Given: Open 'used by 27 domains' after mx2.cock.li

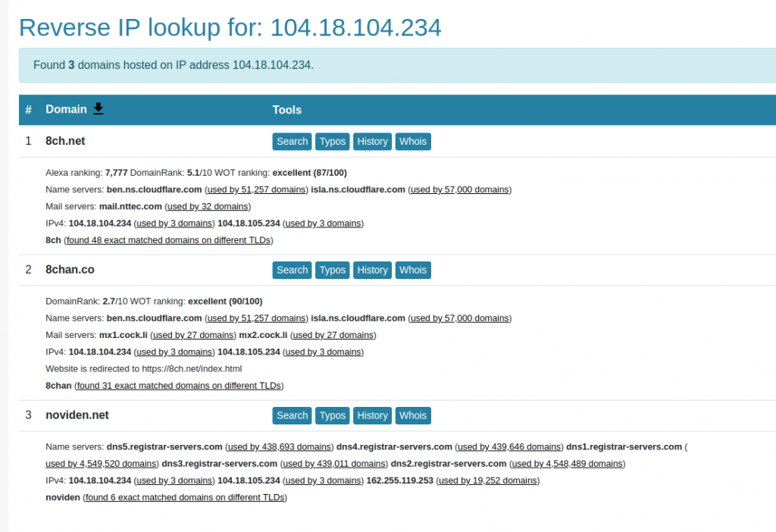Looking at the screenshot, I should pos(333,335).
